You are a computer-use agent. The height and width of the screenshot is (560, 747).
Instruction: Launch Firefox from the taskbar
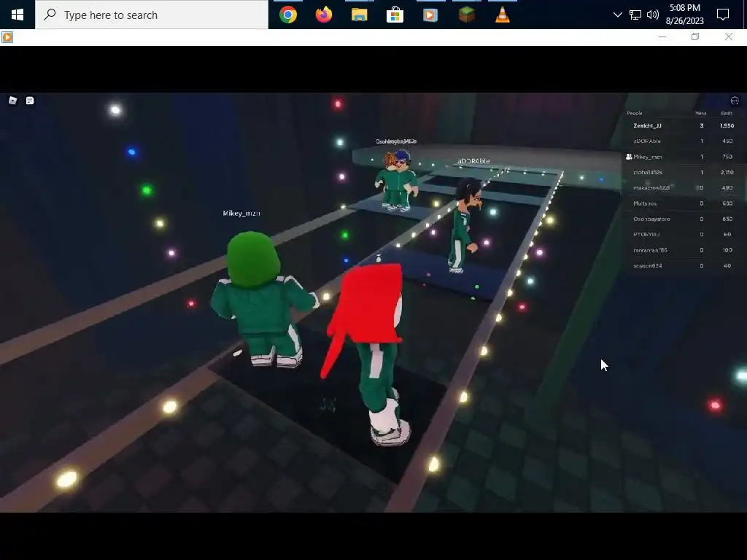point(324,15)
